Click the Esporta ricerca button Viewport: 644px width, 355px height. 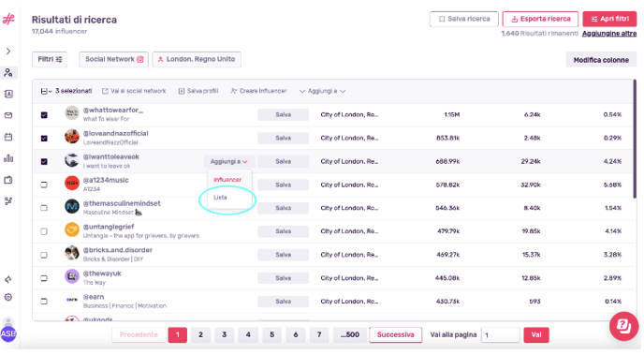point(540,19)
